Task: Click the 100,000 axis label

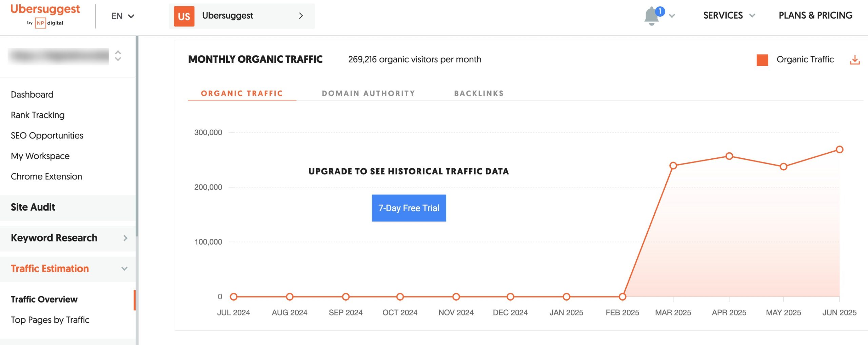Action: pyautogui.click(x=208, y=242)
